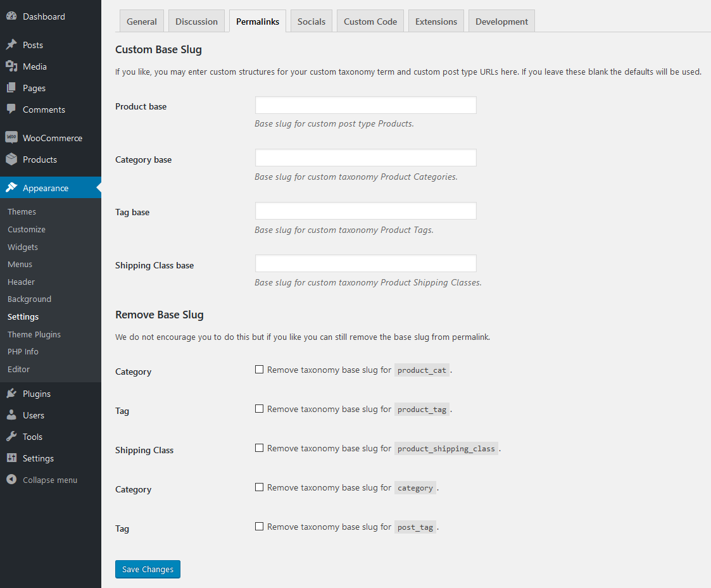Click the Collapse menu label
The height and width of the screenshot is (588, 711).
pyautogui.click(x=50, y=480)
